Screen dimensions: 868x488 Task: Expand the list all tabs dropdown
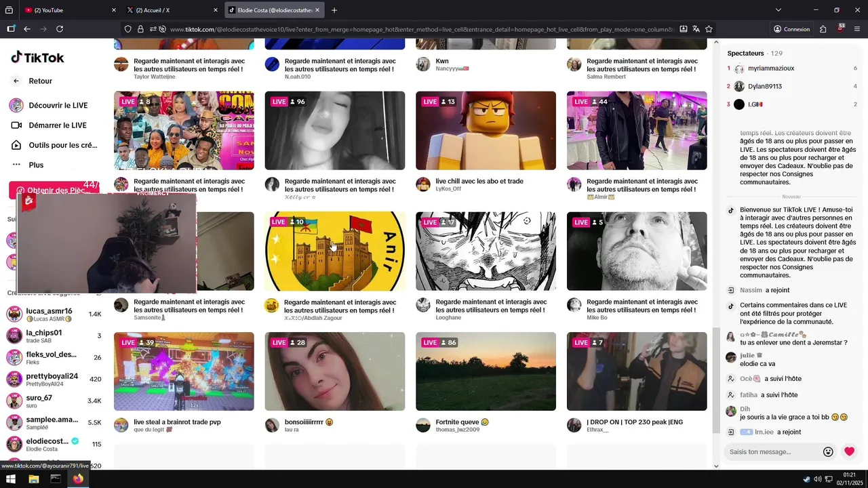point(778,10)
